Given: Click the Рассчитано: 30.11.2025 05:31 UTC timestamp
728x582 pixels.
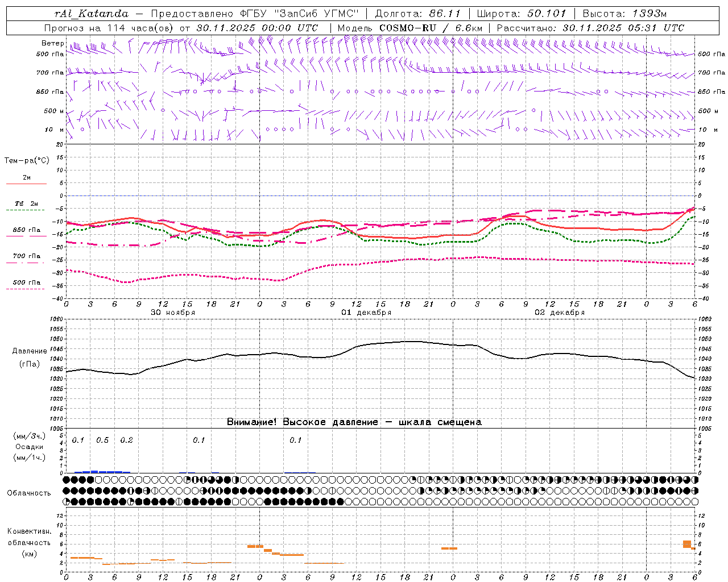Looking at the screenshot, I should tap(590, 28).
